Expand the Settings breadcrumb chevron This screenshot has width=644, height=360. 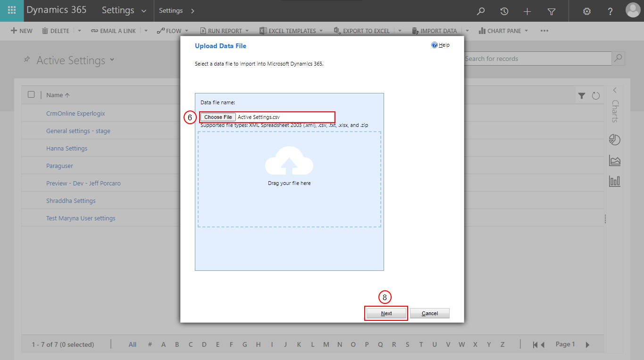192,11
